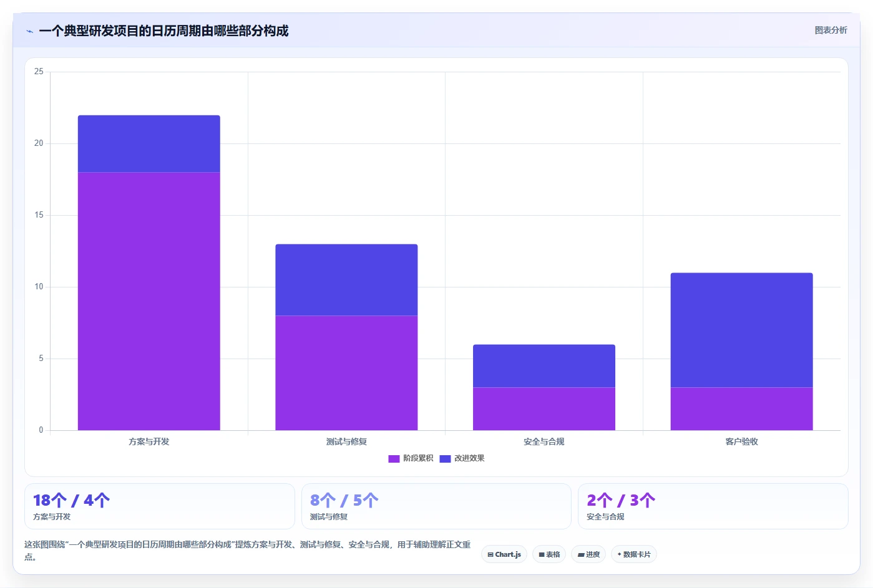Click the 改进效果 legend label
This screenshot has height=588, width=873.
(469, 458)
